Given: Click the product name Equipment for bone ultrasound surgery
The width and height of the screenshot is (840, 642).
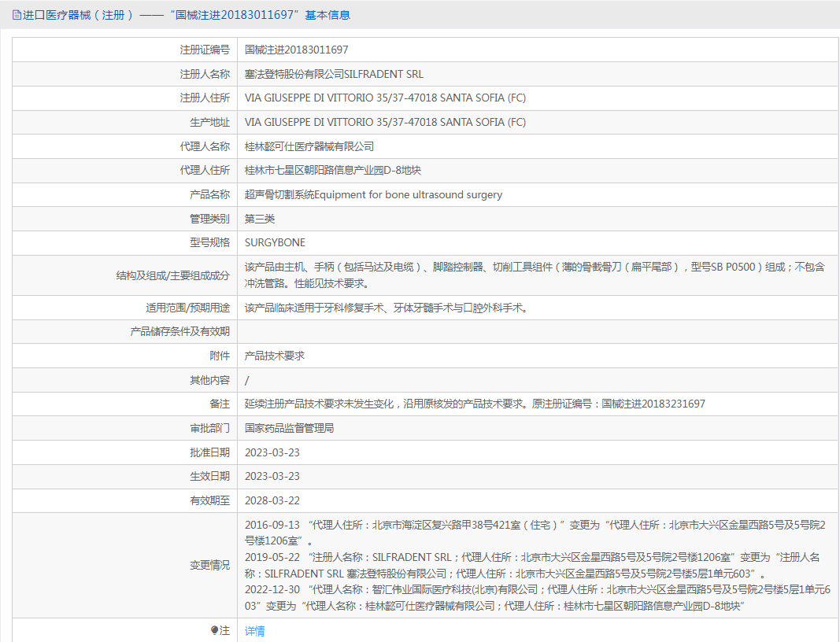Looking at the screenshot, I should pyautogui.click(x=373, y=194).
